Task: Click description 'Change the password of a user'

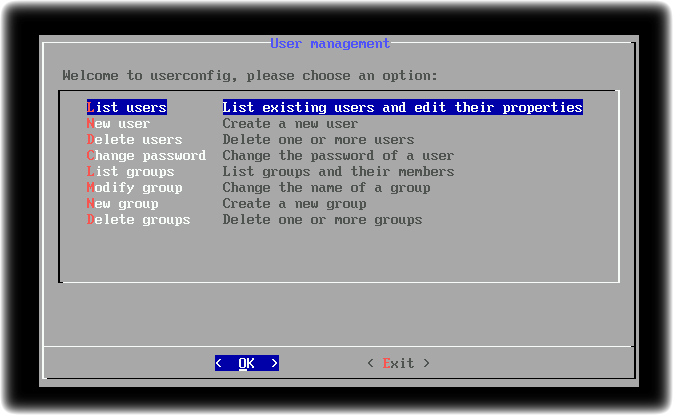Action: pyautogui.click(x=338, y=155)
